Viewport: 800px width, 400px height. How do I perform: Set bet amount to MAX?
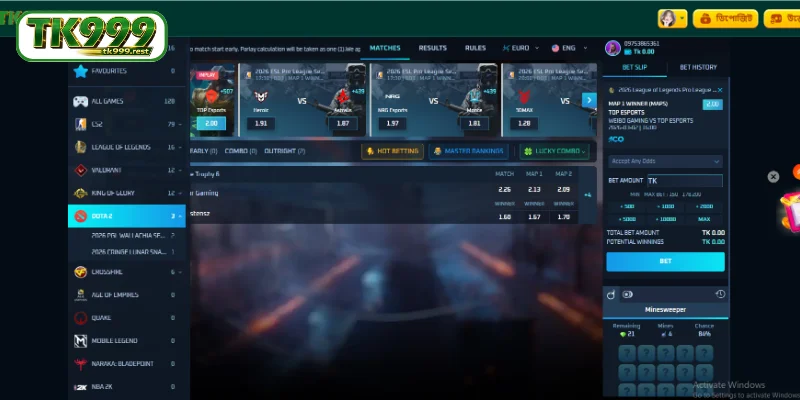pyautogui.click(x=704, y=219)
